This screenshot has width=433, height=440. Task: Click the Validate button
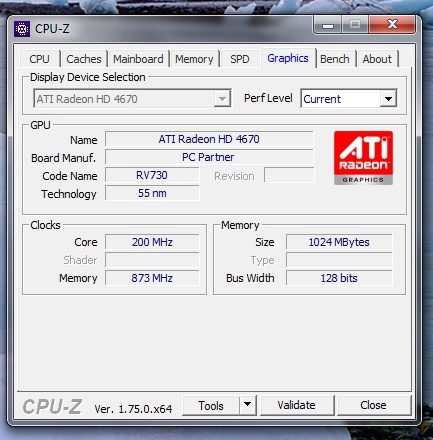(x=296, y=405)
